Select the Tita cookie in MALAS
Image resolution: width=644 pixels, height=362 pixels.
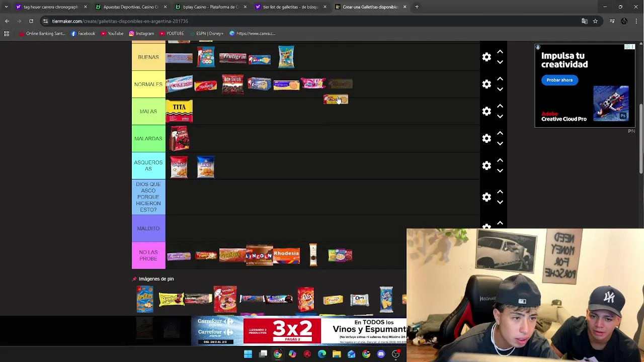179,112
